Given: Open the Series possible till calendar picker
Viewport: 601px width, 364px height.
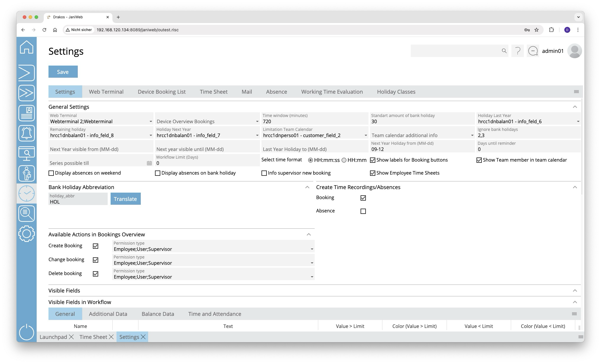Looking at the screenshot, I should click(x=149, y=163).
